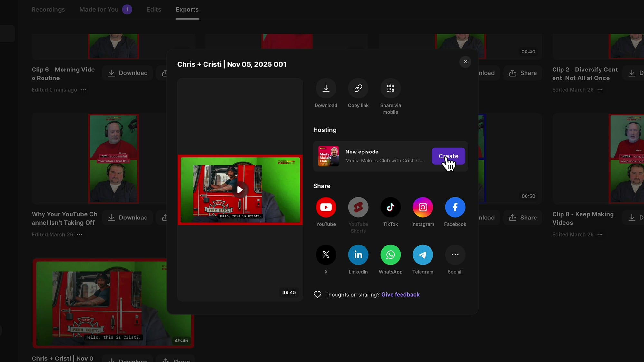Share the episode to TikTok

[x=390, y=207]
